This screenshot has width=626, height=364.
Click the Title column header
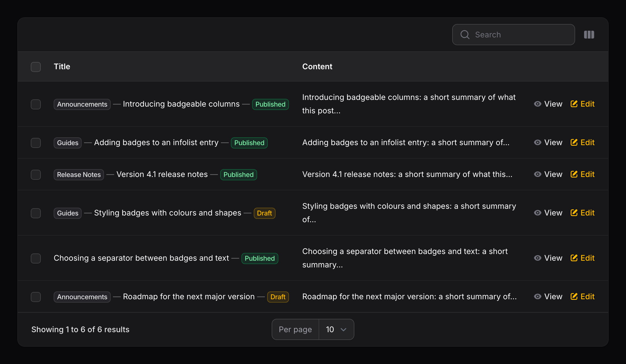[x=62, y=66]
